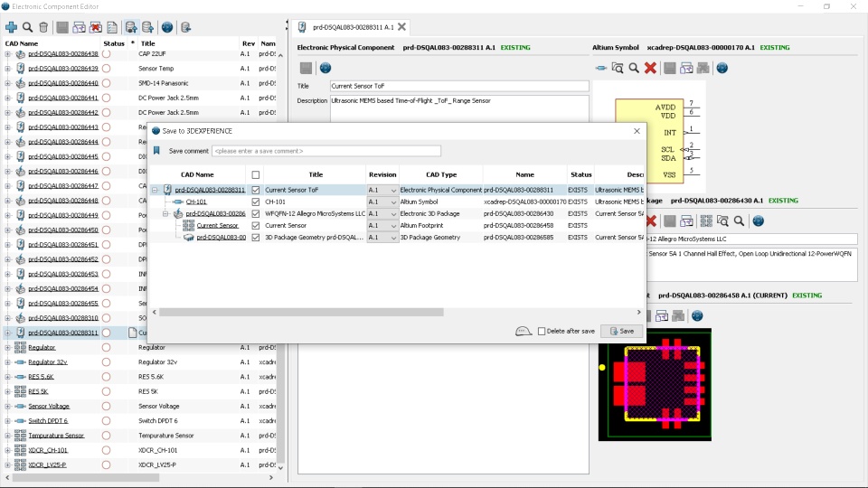Click the save dialog horizontal scrollbar

point(301,312)
